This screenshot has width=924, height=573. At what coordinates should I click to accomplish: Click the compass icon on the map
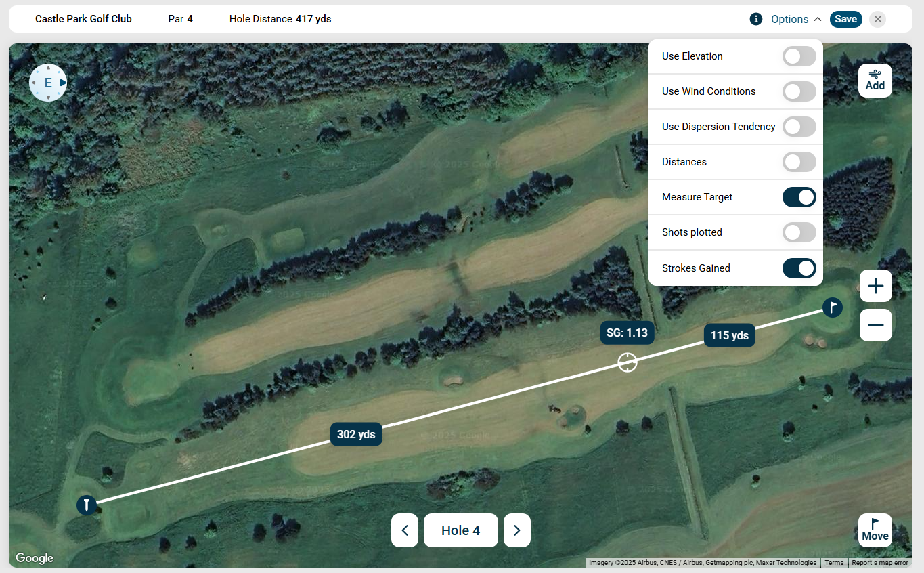click(x=48, y=83)
